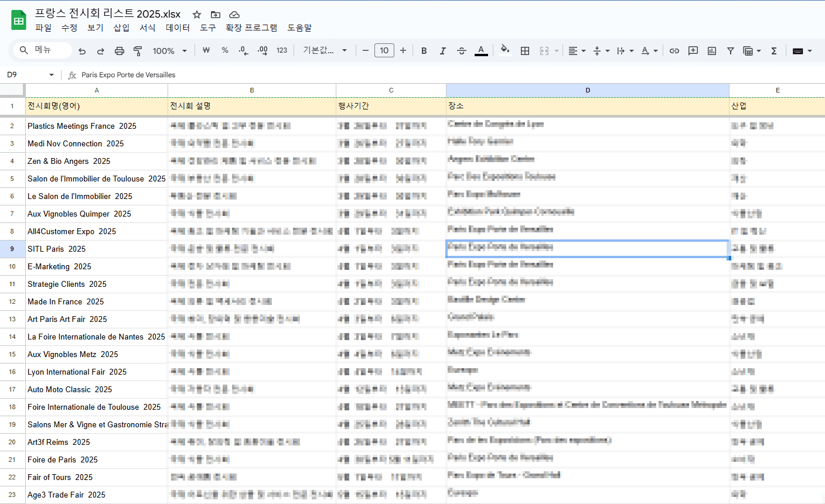Open the fill color picker
The width and height of the screenshot is (825, 504).
click(x=504, y=51)
